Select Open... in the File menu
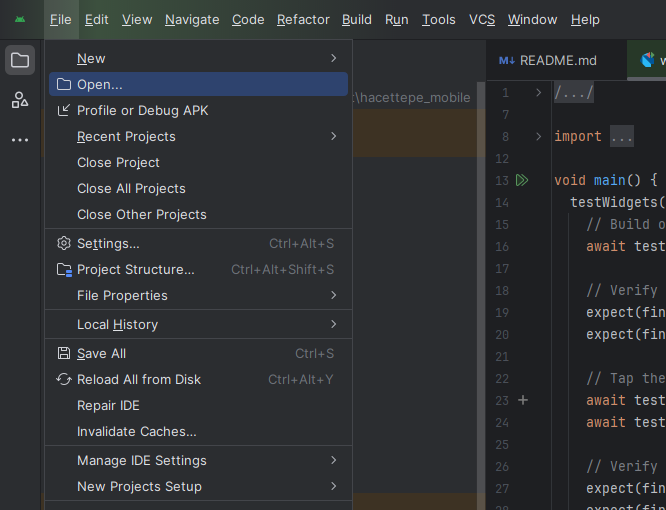 198,84
